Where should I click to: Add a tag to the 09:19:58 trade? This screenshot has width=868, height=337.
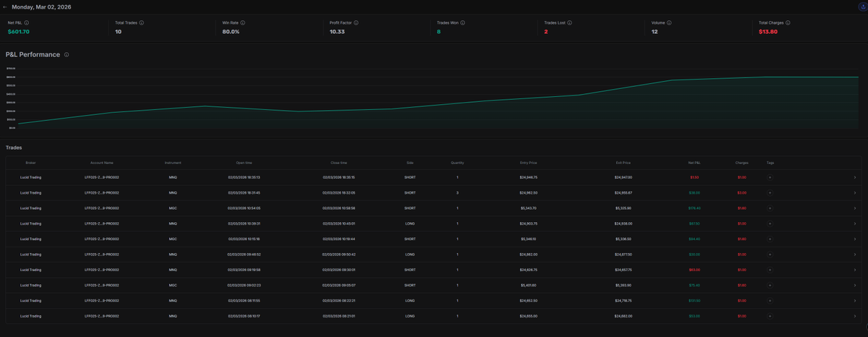tap(770, 270)
